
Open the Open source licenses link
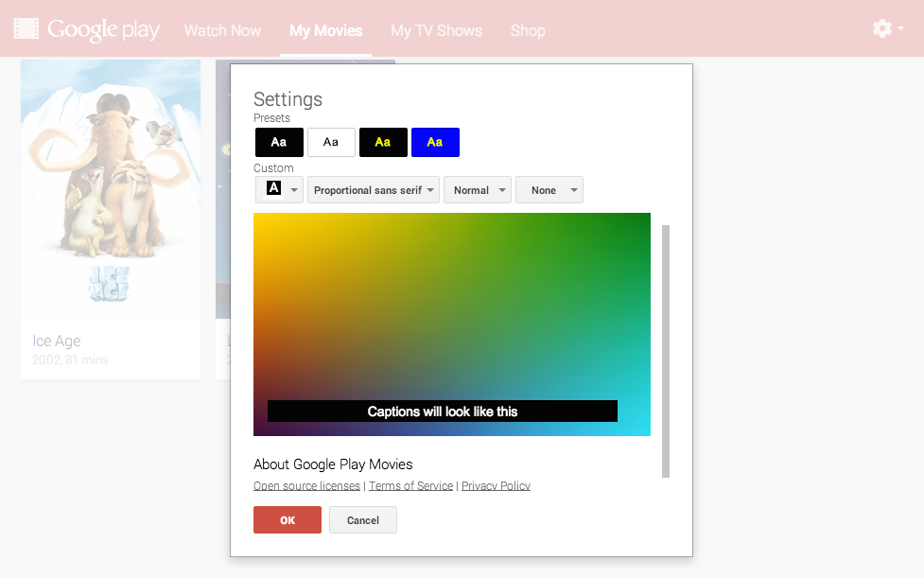(306, 486)
